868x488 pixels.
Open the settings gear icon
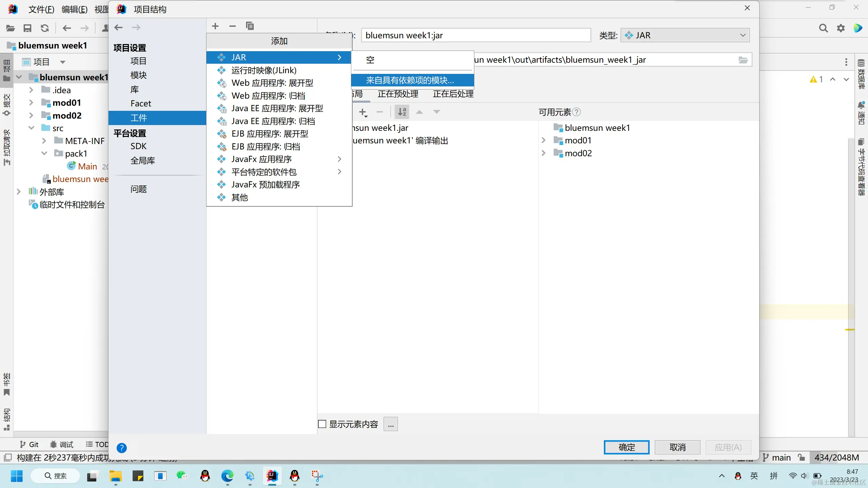coord(841,28)
